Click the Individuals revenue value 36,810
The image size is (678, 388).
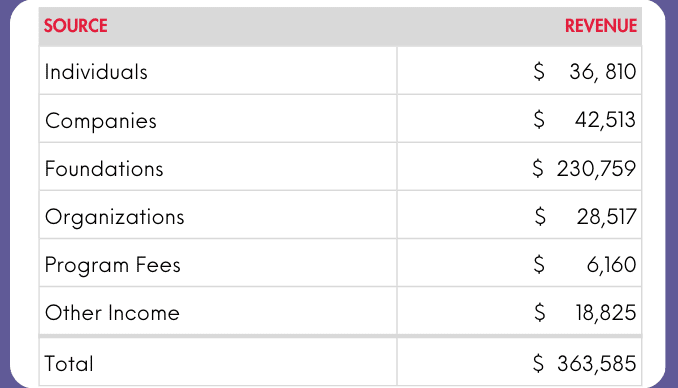tap(603, 72)
